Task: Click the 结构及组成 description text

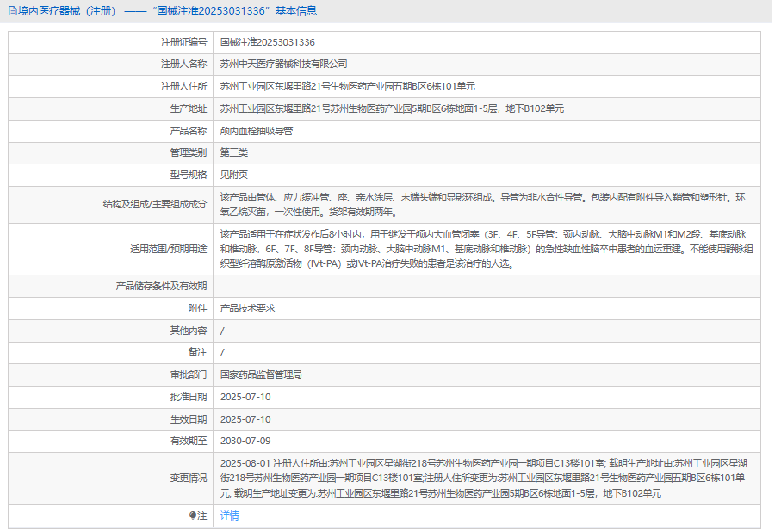Action: pyautogui.click(x=482, y=205)
